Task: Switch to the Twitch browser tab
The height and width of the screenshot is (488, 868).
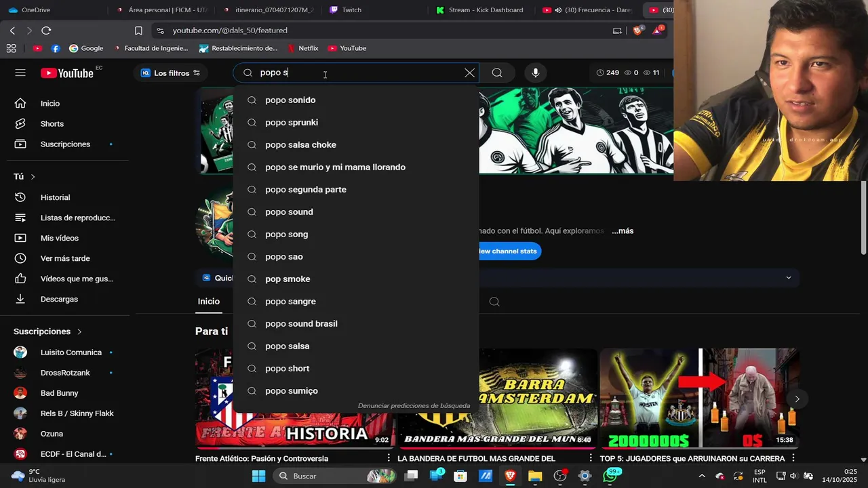Action: click(351, 10)
